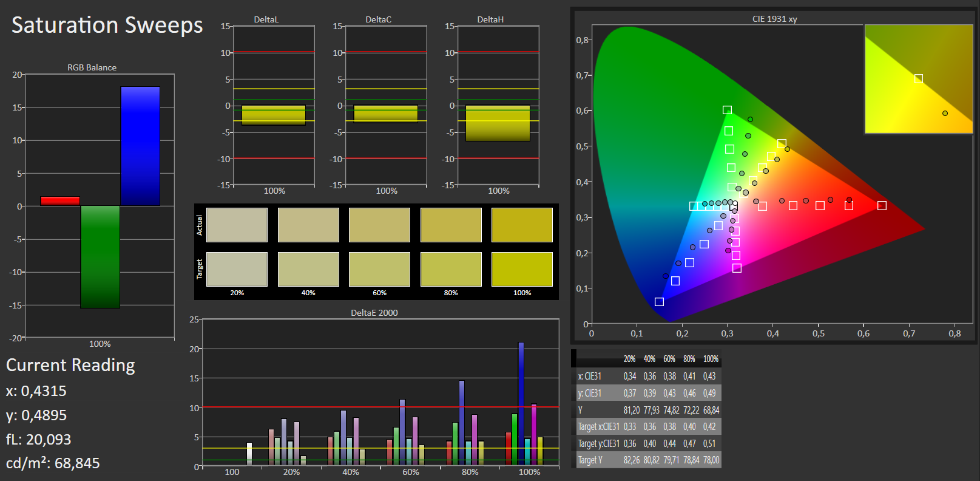This screenshot has height=481, width=980.
Task: Click the Target 20% color swatch
Action: click(237, 269)
